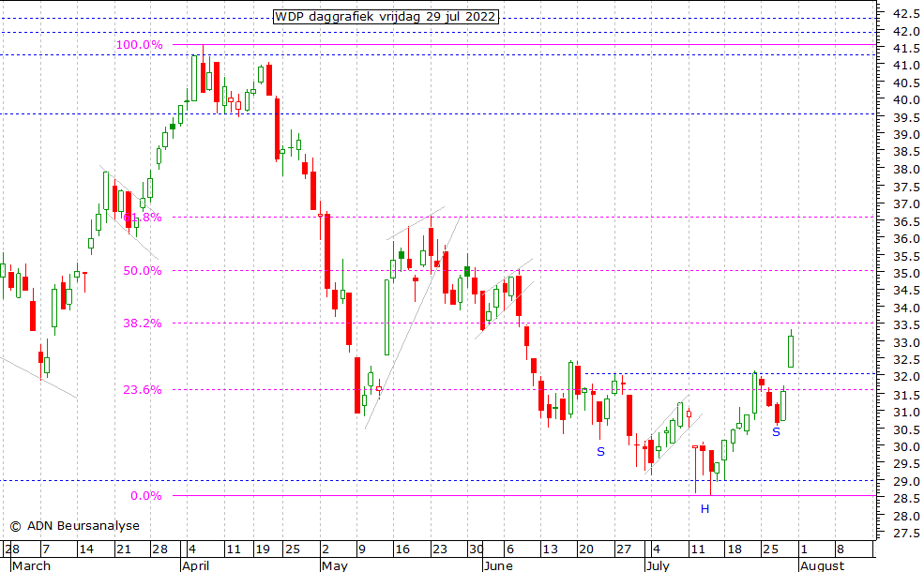Click the '18' date label in July

coord(734,549)
